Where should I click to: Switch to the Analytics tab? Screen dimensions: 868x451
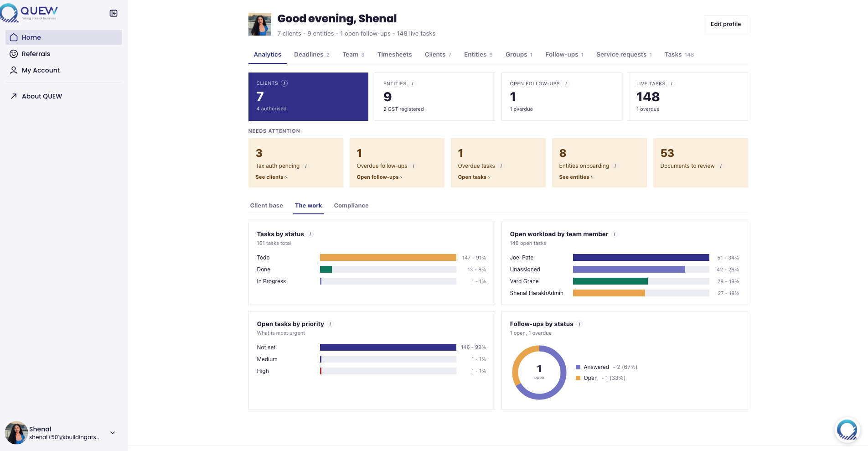(268, 55)
